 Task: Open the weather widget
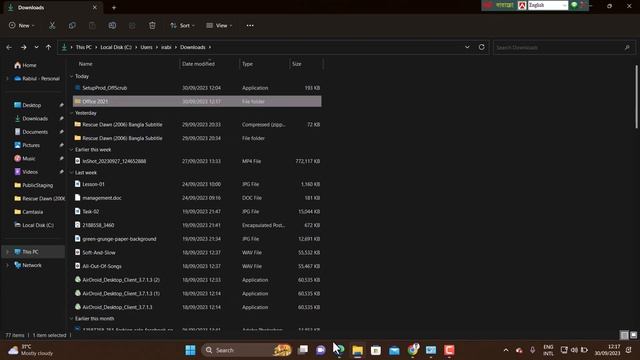point(31,350)
